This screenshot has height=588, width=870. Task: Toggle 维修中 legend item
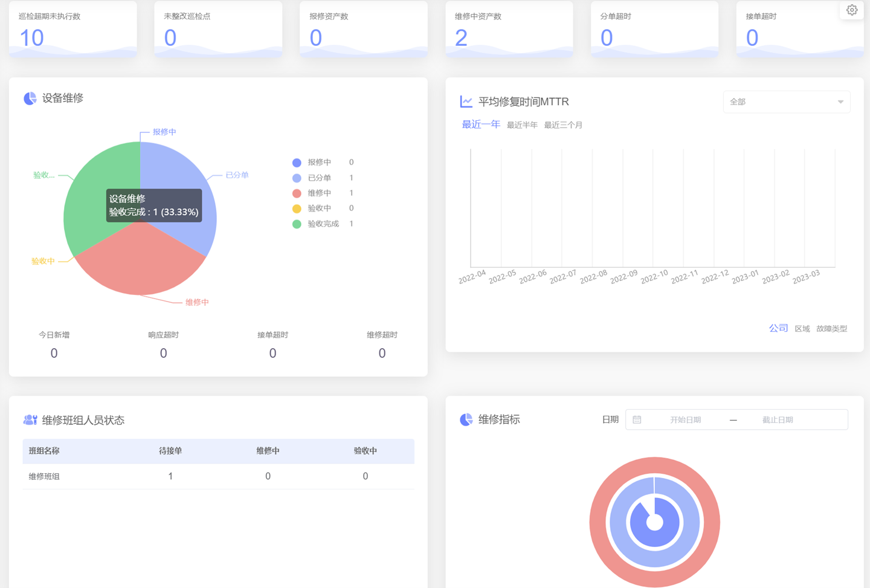(323, 193)
